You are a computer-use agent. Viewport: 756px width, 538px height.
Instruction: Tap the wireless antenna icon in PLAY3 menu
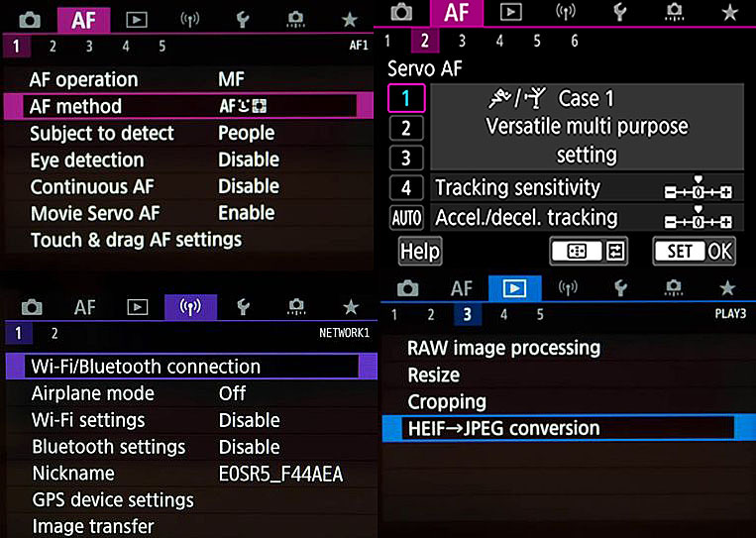coord(568,288)
